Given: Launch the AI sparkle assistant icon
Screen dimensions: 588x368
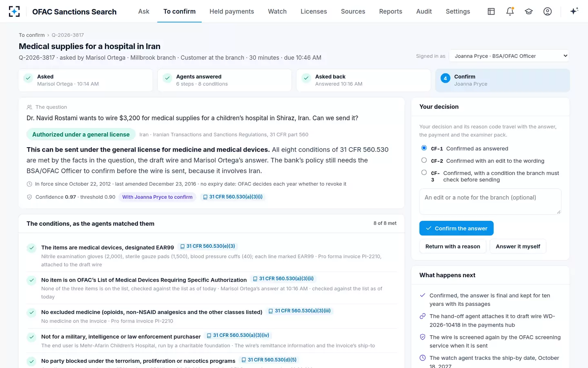Looking at the screenshot, I should (574, 11).
